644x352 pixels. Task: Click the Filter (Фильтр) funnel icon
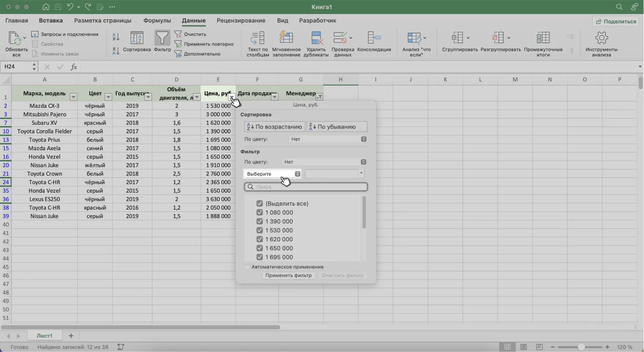coord(162,38)
